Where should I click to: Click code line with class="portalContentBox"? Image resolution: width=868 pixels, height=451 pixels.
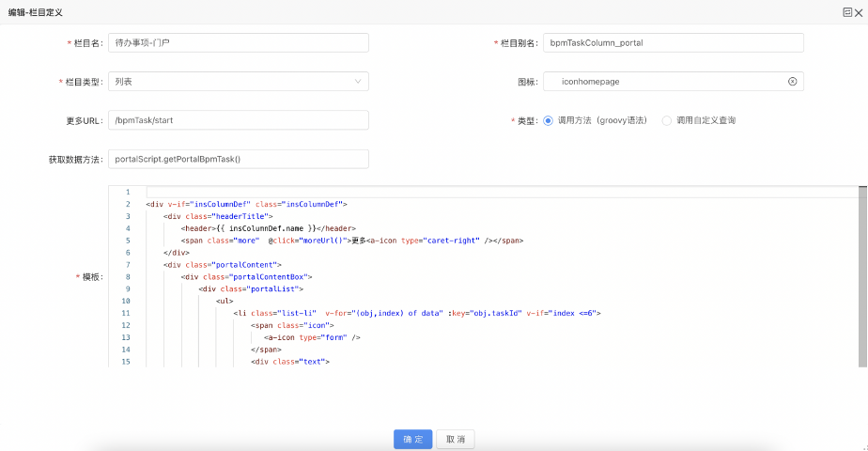click(x=247, y=277)
